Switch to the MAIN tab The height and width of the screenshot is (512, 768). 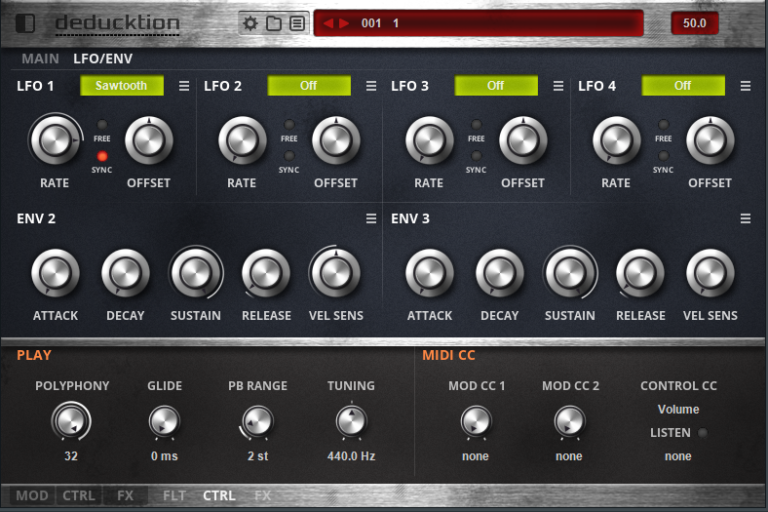(40, 59)
